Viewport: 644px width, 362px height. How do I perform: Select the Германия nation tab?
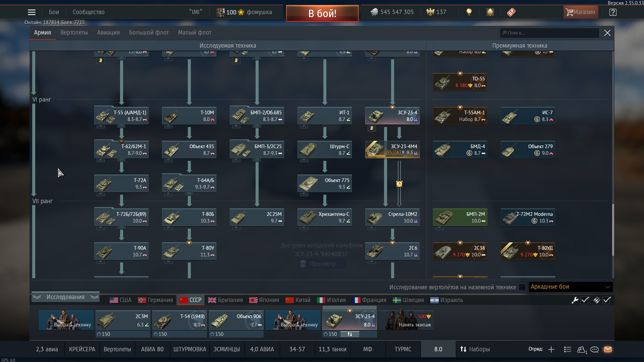pyautogui.click(x=155, y=300)
